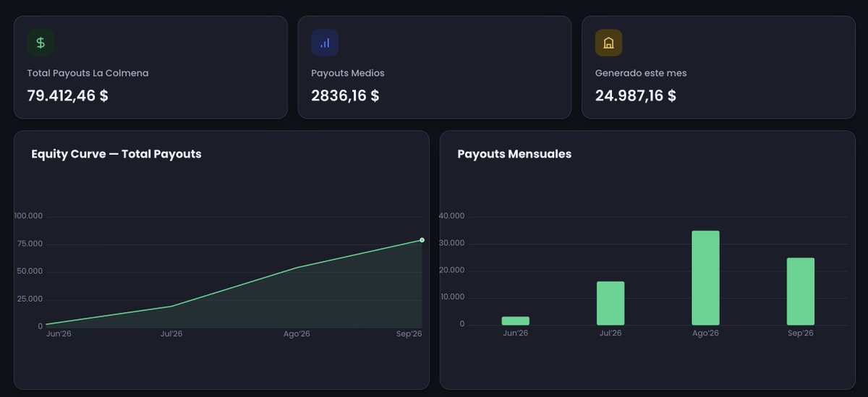
Task: Click the Jul'26 label under equity curve
Action: tap(171, 333)
